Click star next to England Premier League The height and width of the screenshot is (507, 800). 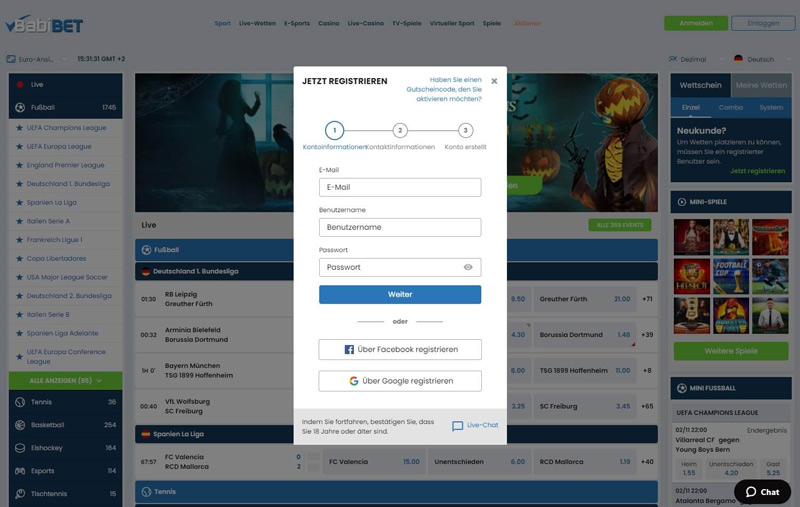19,165
